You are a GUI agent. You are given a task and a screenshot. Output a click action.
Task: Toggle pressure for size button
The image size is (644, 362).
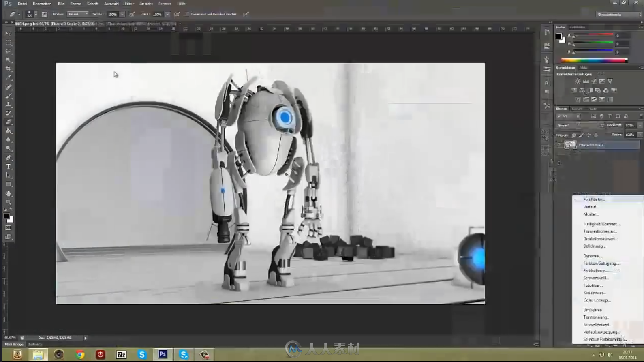point(246,14)
